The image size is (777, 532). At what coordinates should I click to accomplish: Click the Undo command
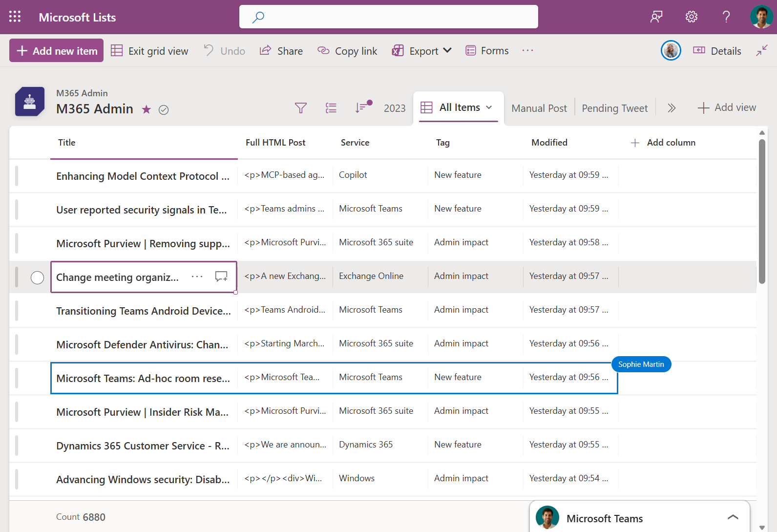(225, 51)
